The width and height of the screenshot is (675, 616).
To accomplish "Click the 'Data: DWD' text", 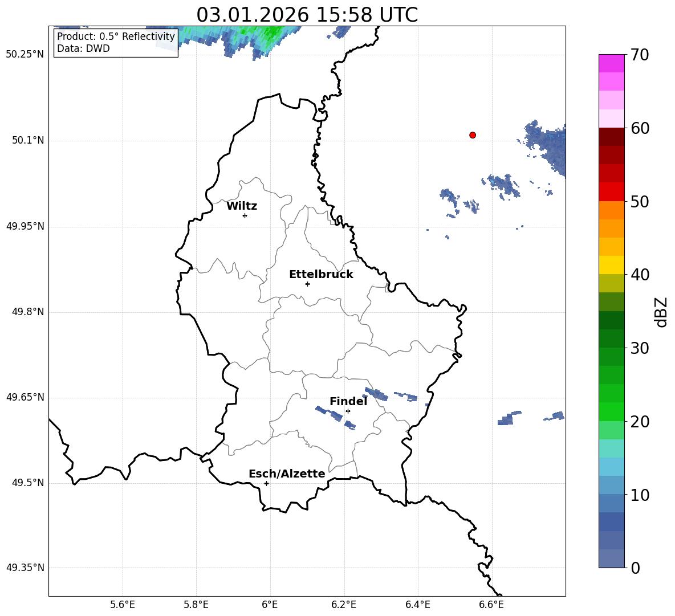I will tap(83, 48).
